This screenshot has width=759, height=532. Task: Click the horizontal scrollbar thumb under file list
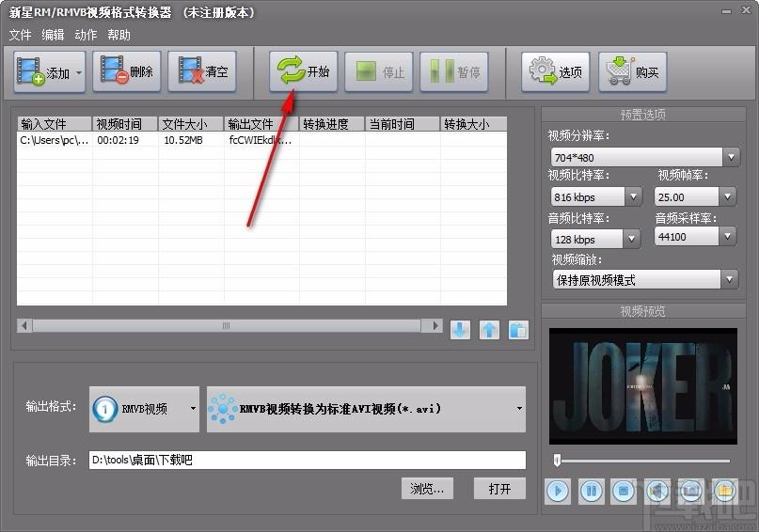[x=226, y=325]
